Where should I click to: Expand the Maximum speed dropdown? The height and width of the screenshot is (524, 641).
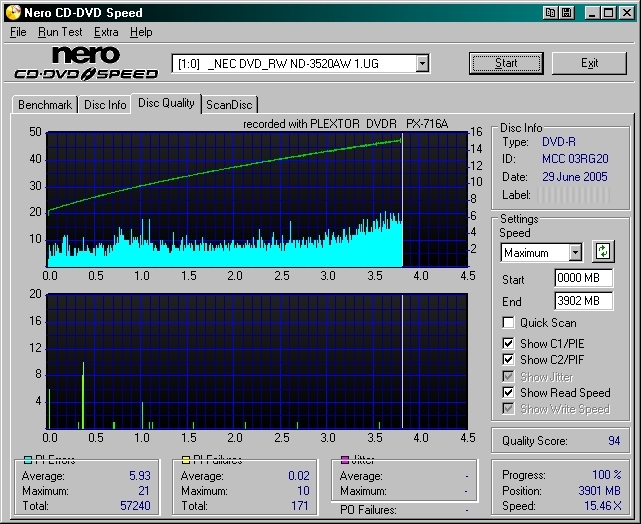(x=575, y=253)
